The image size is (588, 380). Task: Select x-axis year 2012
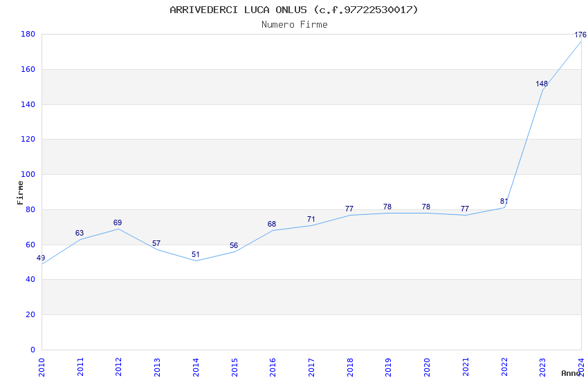click(118, 368)
